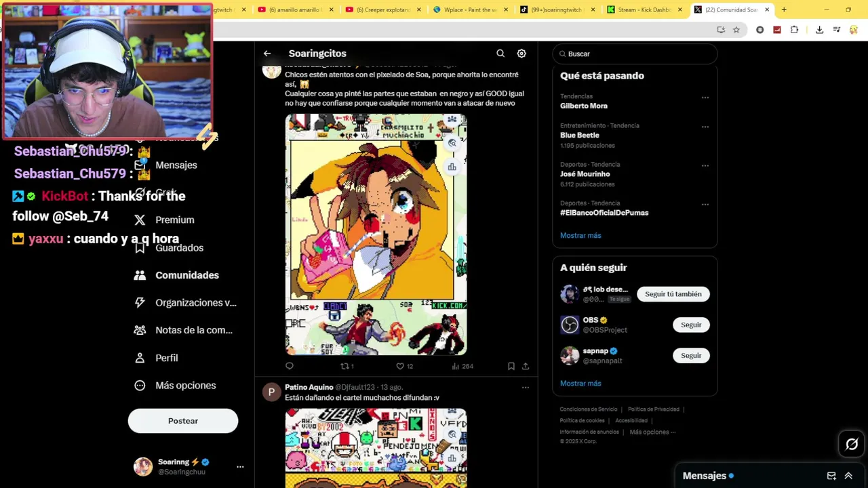Open the José Mourinho trend
This screenshot has height=488, width=868.
coord(585,174)
